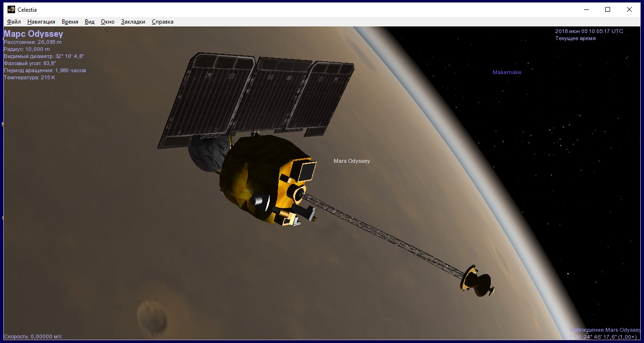Click the Радиус: 10,000 m readout
Image resolution: width=644 pixels, height=343 pixels.
click(27, 49)
